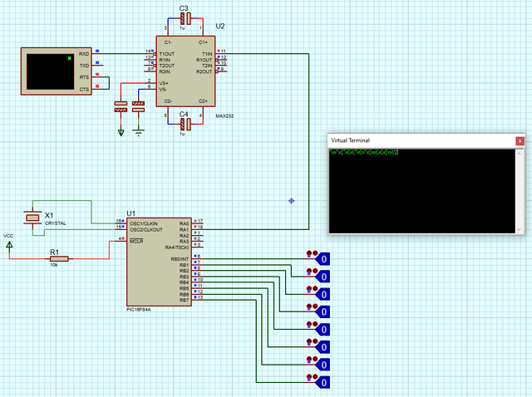
Task: Select the C3 capacitor symbol
Action: coord(185,18)
